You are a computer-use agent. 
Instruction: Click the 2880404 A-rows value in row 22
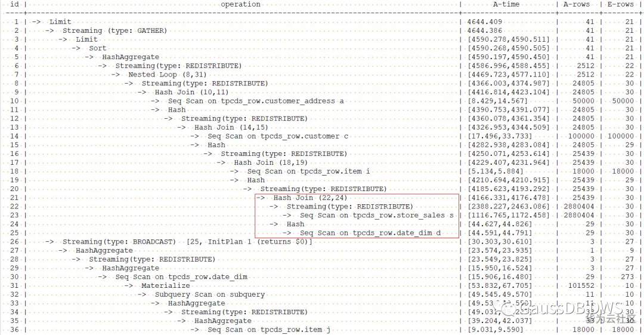point(578,207)
